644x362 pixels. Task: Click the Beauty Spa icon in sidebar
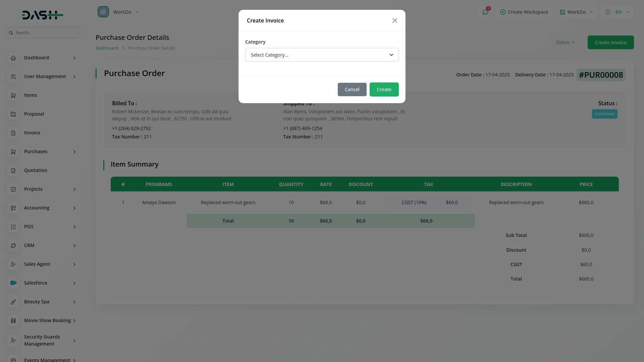click(13, 302)
